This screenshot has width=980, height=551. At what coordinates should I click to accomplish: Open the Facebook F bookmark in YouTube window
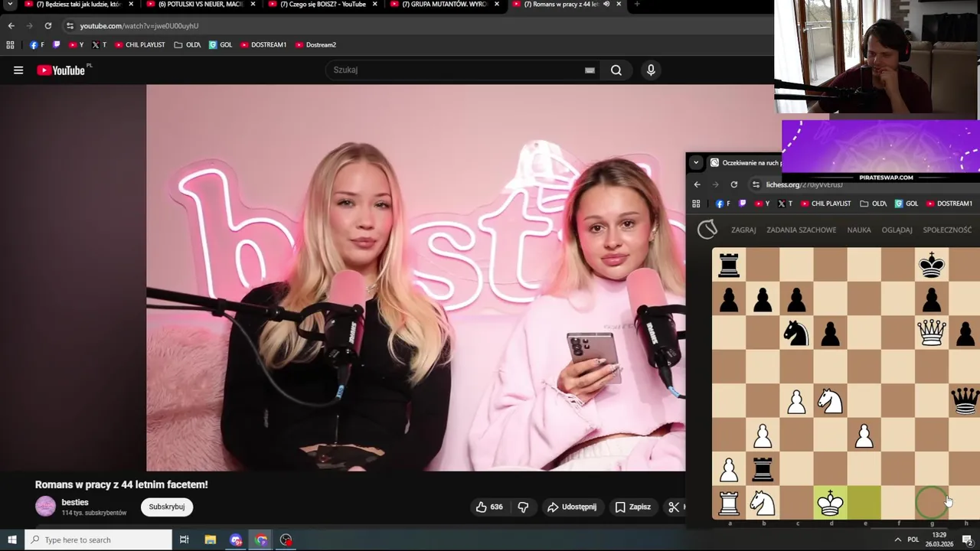[37, 45]
